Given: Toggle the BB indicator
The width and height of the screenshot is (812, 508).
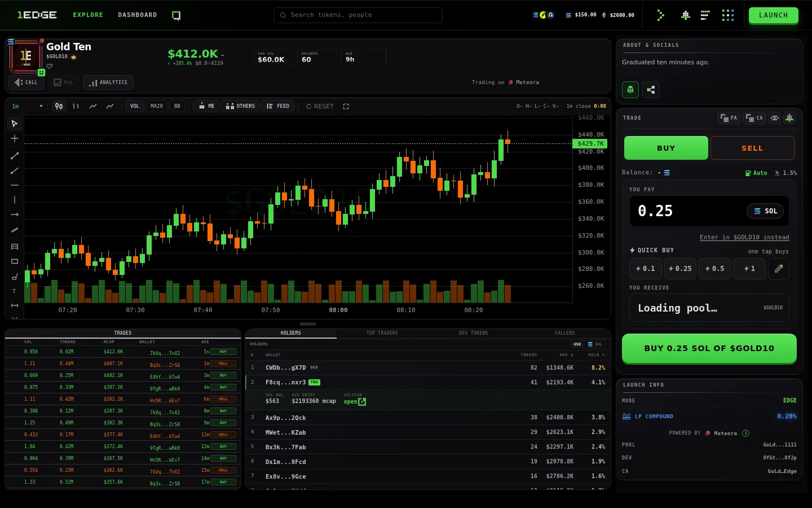Looking at the screenshot, I should pos(177,106).
